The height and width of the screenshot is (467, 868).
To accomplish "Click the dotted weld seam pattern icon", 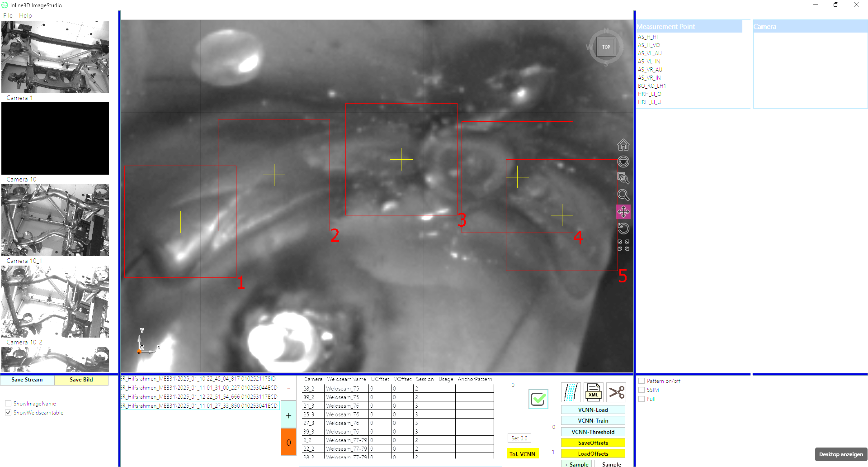I will 571,392.
